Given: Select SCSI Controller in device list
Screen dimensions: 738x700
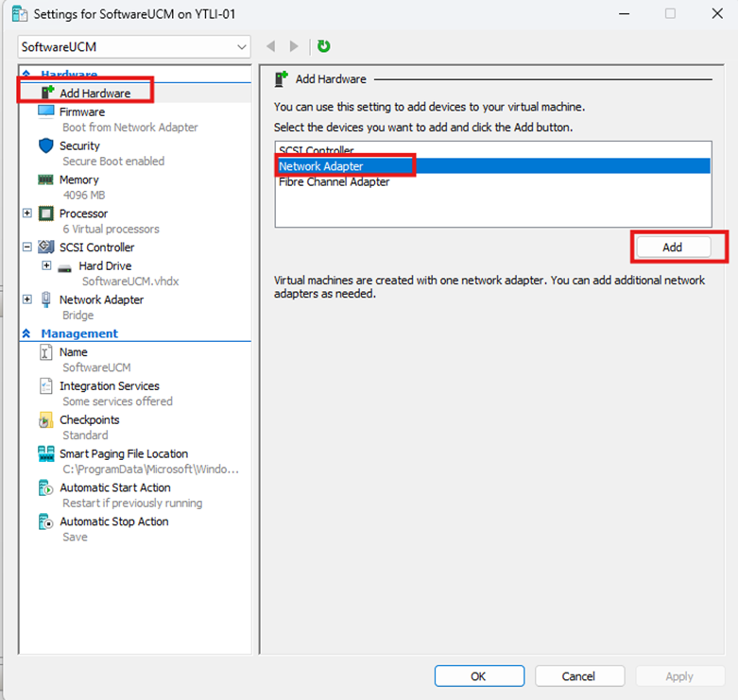Looking at the screenshot, I should [492, 150].
